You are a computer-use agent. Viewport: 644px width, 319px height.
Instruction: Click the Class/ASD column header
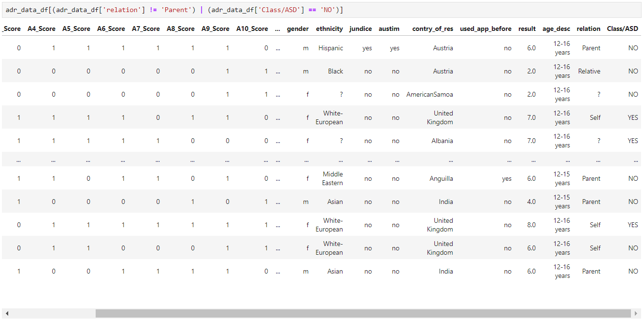623,29
